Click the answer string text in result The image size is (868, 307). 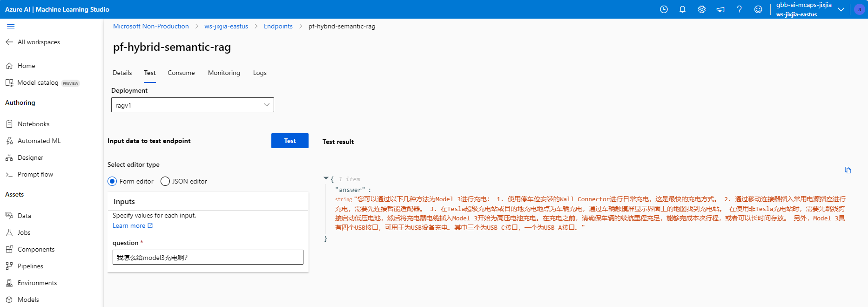point(590,213)
